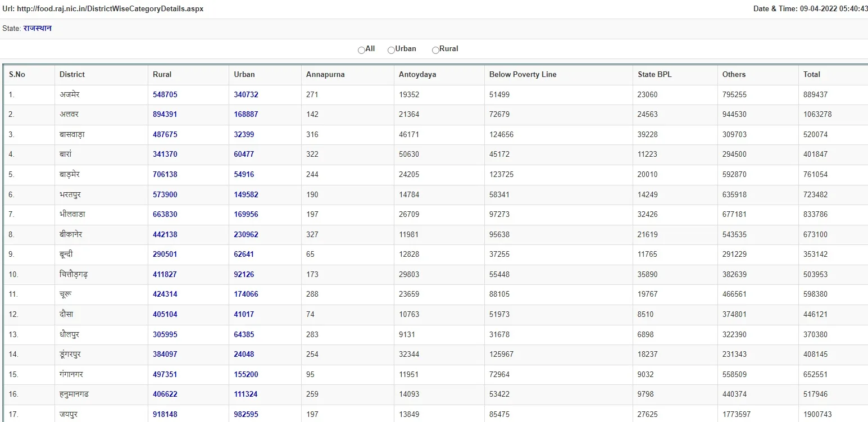
Task: Open rural count 411827 for चित्तौड़गढ़
Action: coord(165,275)
